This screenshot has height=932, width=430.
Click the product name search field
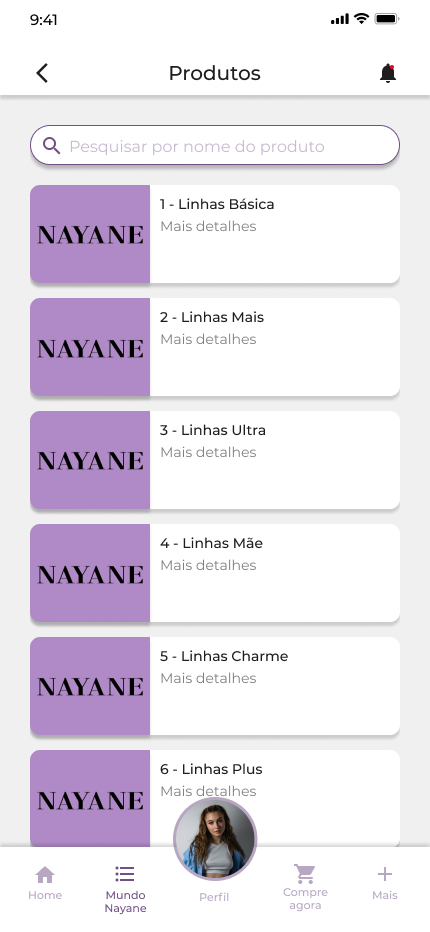(215, 145)
